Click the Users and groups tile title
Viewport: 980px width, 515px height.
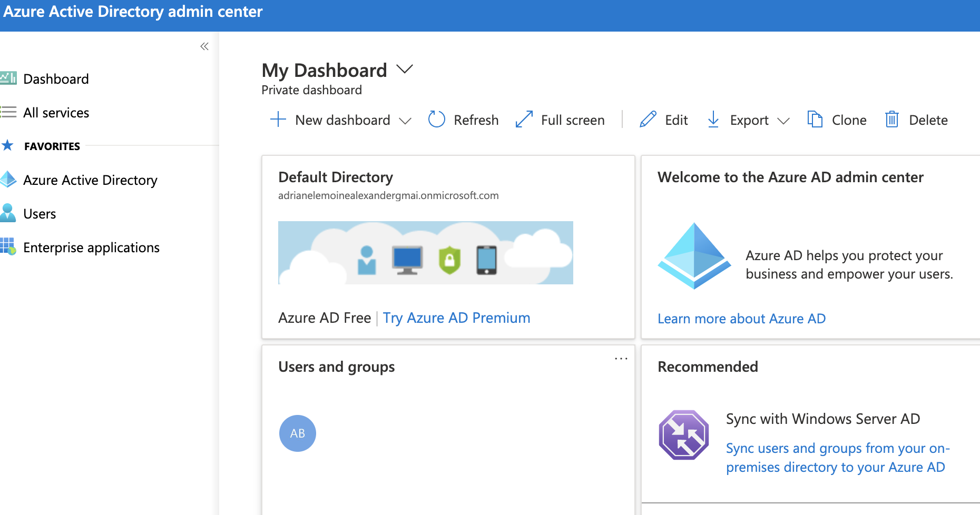336,367
